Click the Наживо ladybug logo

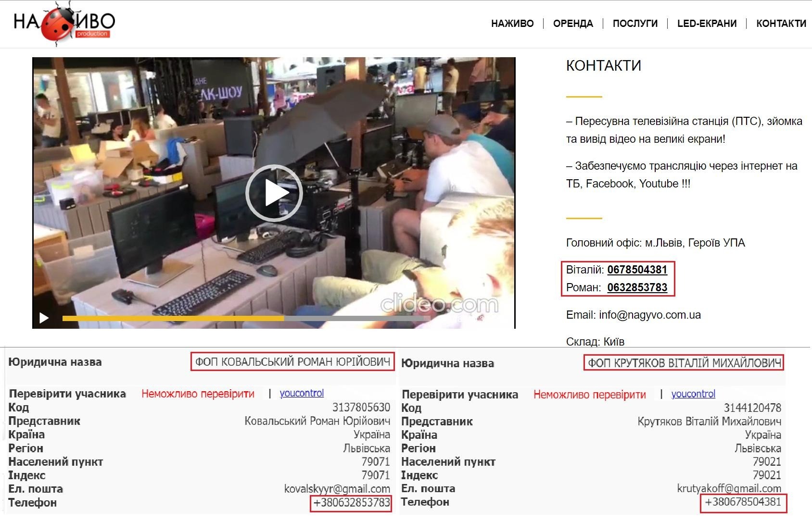point(64,23)
